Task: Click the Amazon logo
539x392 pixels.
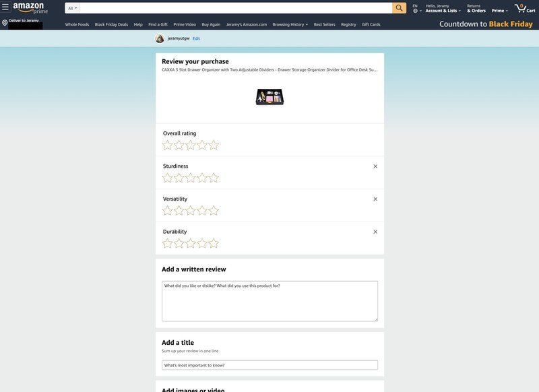Action: point(27,5)
